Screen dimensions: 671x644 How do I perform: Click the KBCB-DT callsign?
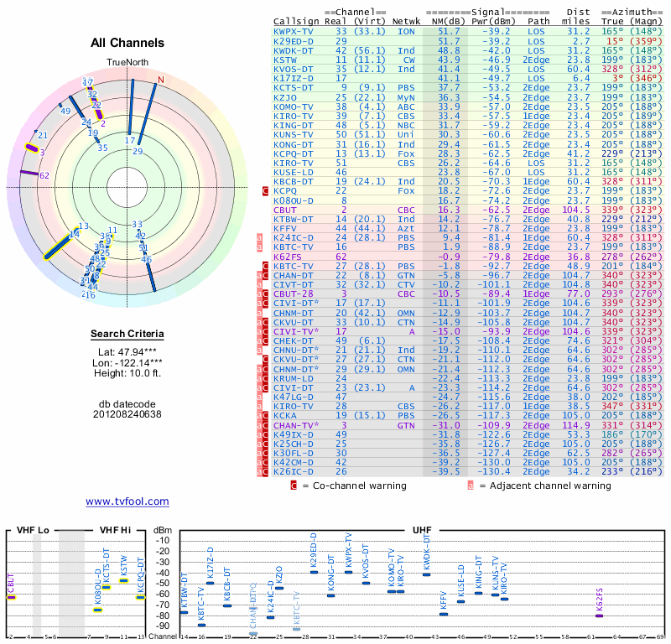pos(293,182)
